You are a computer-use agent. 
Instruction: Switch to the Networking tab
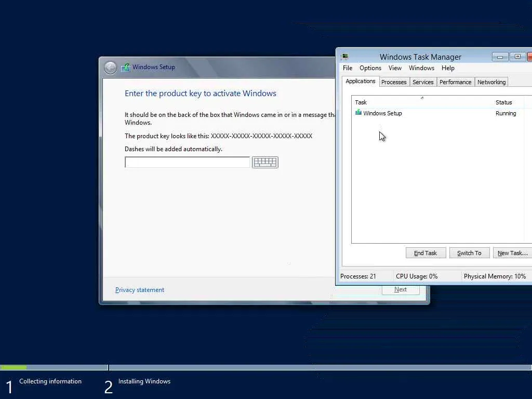[x=491, y=82]
